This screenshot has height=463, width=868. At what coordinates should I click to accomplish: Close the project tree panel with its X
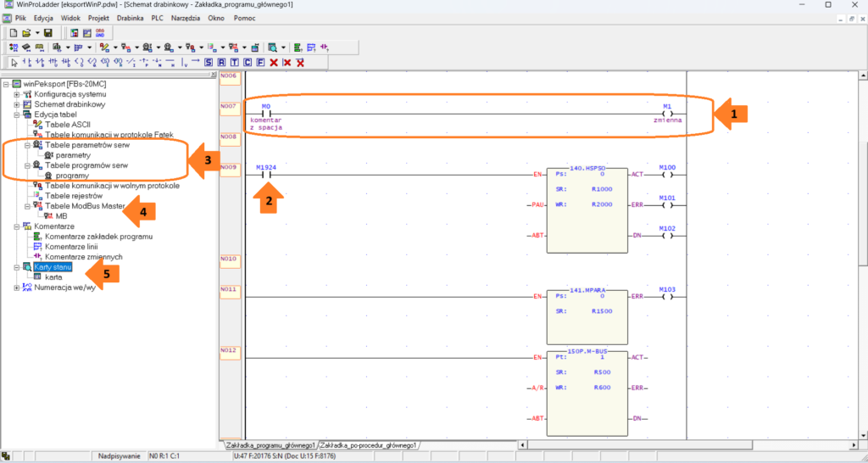pos(213,75)
